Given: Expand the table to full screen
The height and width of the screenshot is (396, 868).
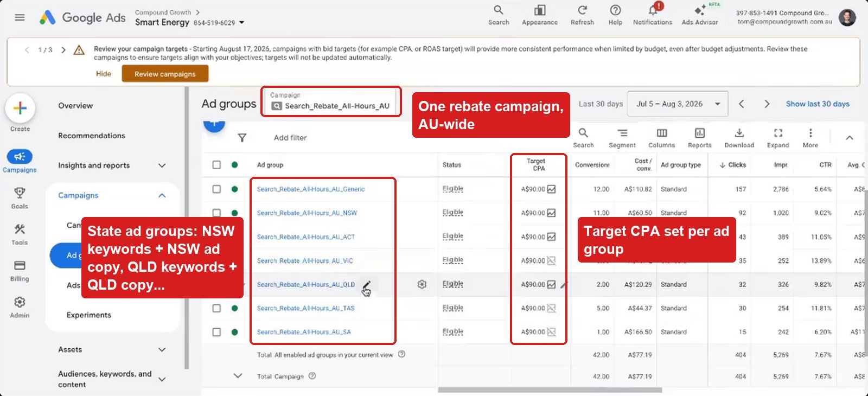Looking at the screenshot, I should coord(778,138).
